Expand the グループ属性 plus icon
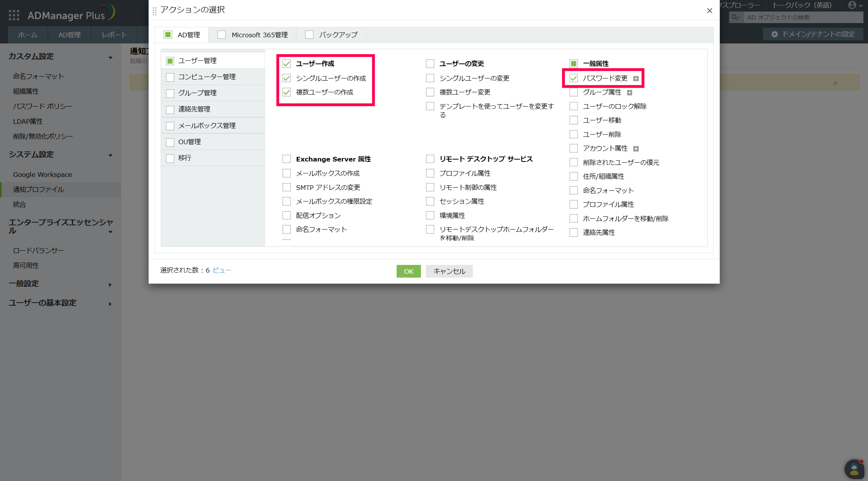 tap(629, 93)
